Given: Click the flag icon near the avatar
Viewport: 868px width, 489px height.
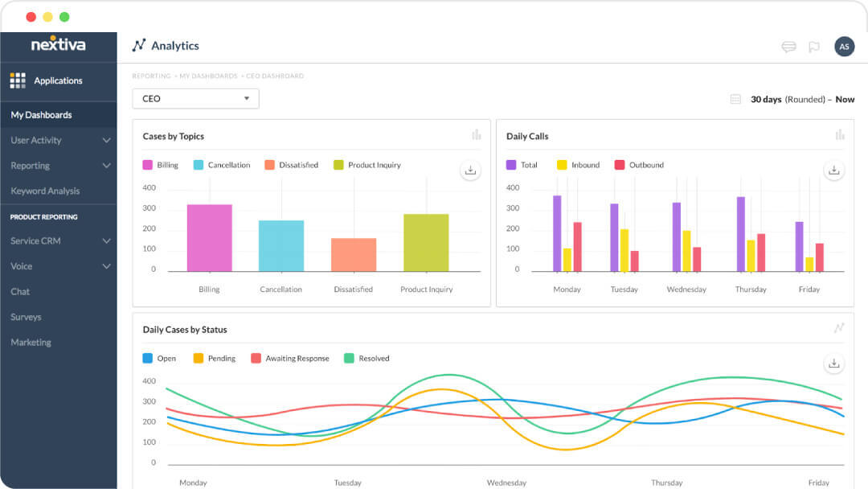Looking at the screenshot, I should pyautogui.click(x=812, y=47).
